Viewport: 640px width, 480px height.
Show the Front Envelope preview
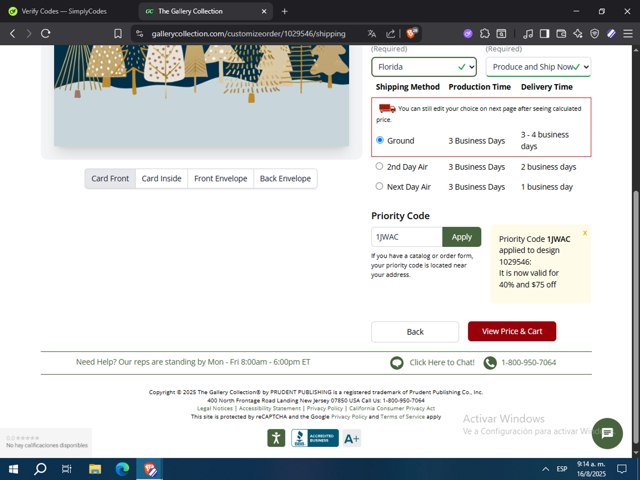[x=220, y=178]
